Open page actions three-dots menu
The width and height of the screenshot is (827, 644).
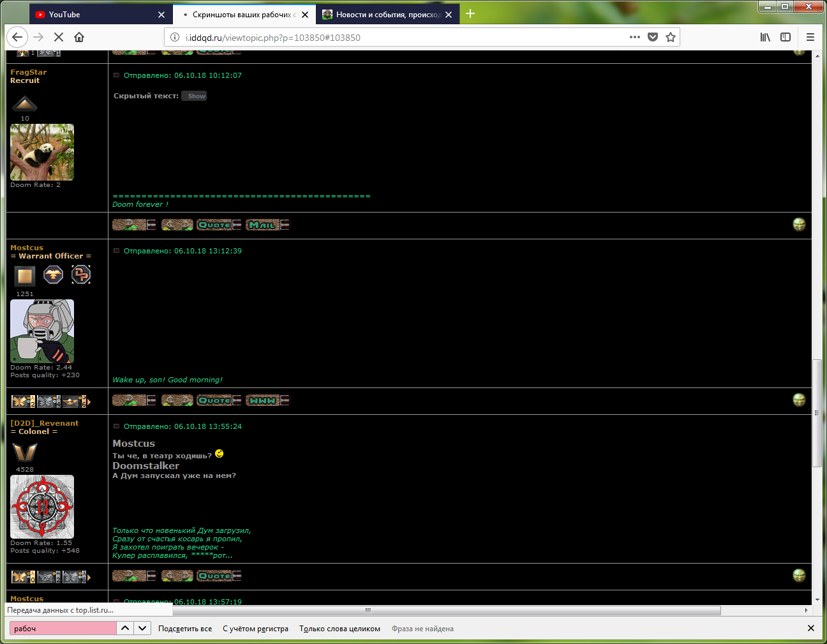tap(635, 37)
